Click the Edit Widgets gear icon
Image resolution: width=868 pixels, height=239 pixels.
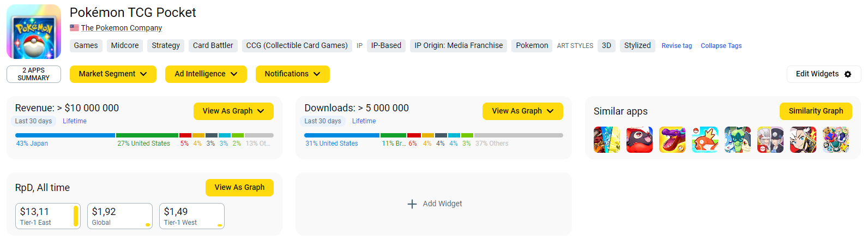tap(848, 74)
